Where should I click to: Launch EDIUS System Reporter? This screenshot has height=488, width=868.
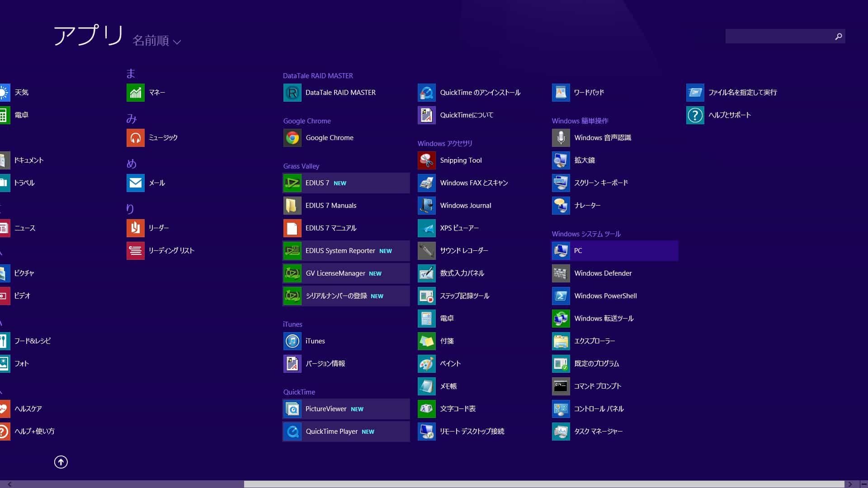[346, 251]
